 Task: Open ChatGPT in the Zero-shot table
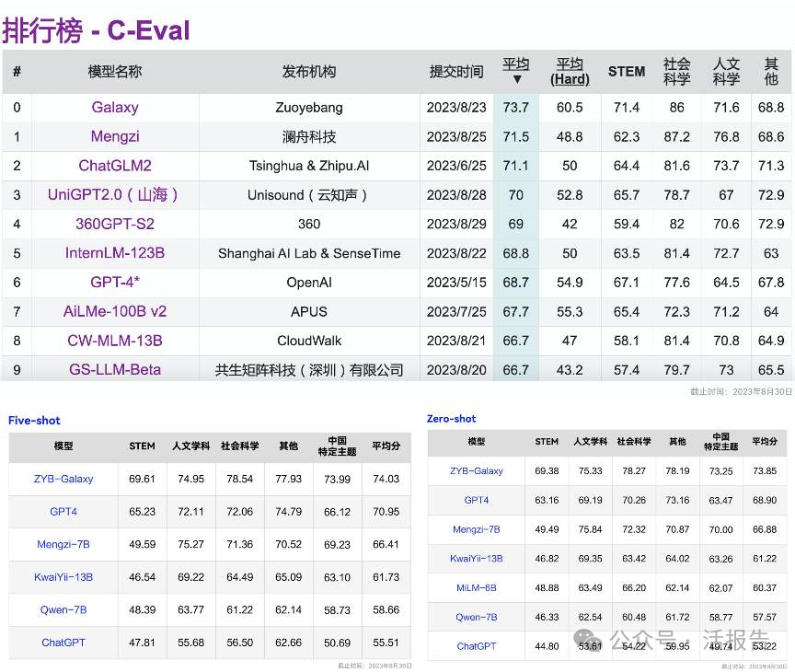(x=475, y=647)
